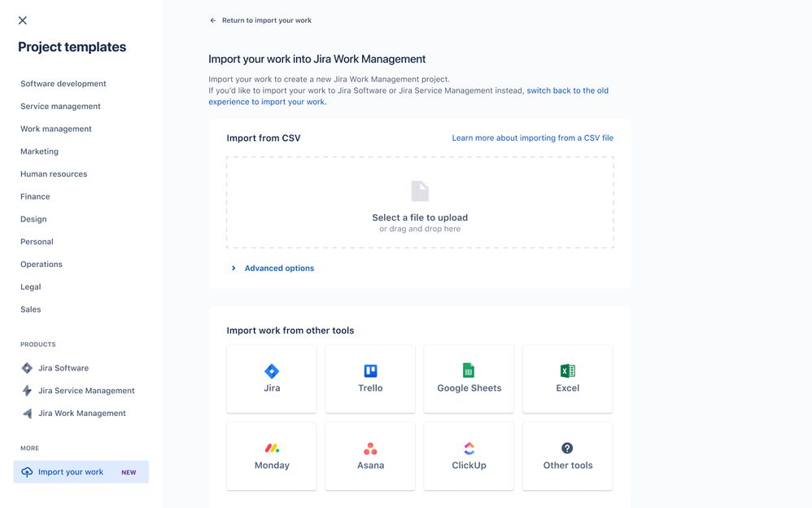
Task: Click the Jira Software product icon
Action: pos(27,368)
